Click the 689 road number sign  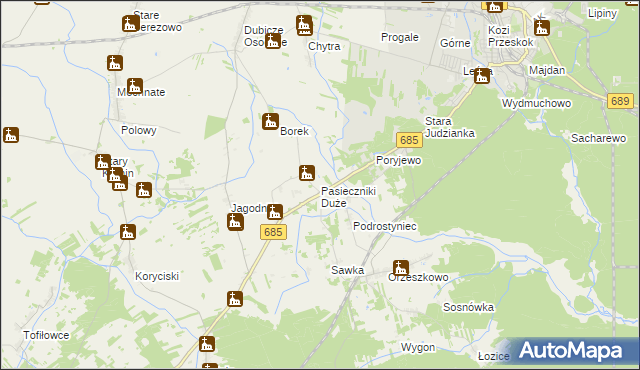click(x=620, y=101)
